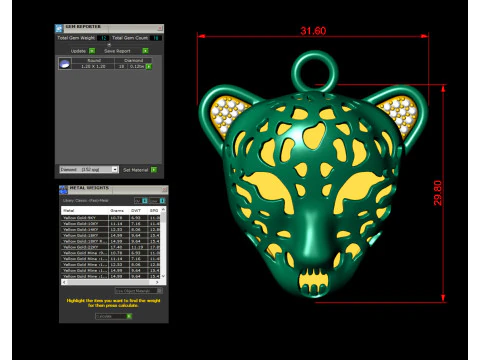
Task: Toggle the Use Object Material checkbox
Action: pyautogui.click(x=159, y=291)
